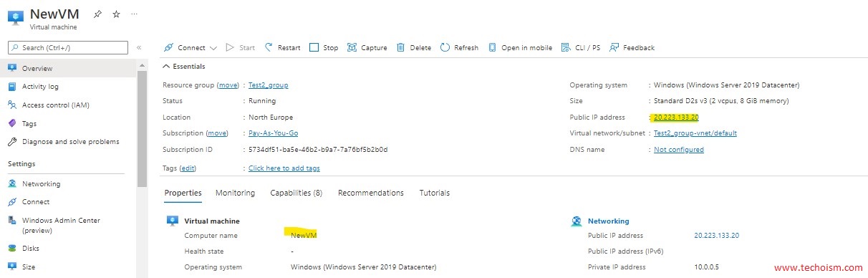Click the Networking section globe icon in Properties

pos(577,221)
